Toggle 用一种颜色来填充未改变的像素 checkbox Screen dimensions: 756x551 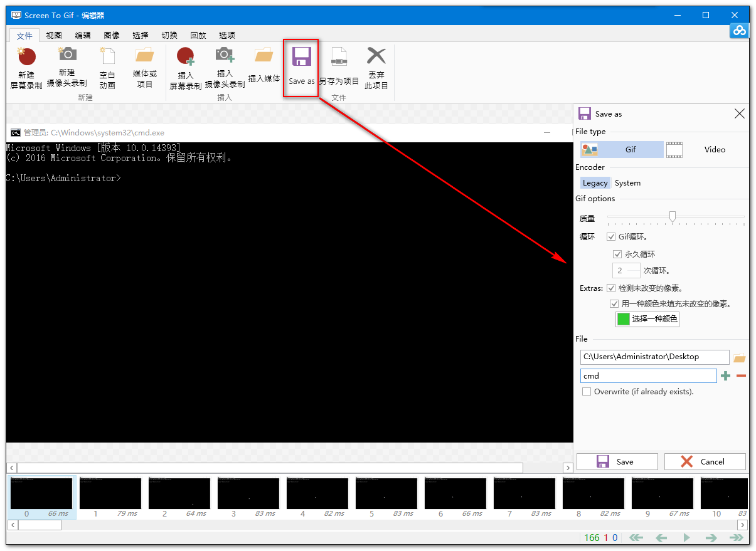tap(615, 303)
